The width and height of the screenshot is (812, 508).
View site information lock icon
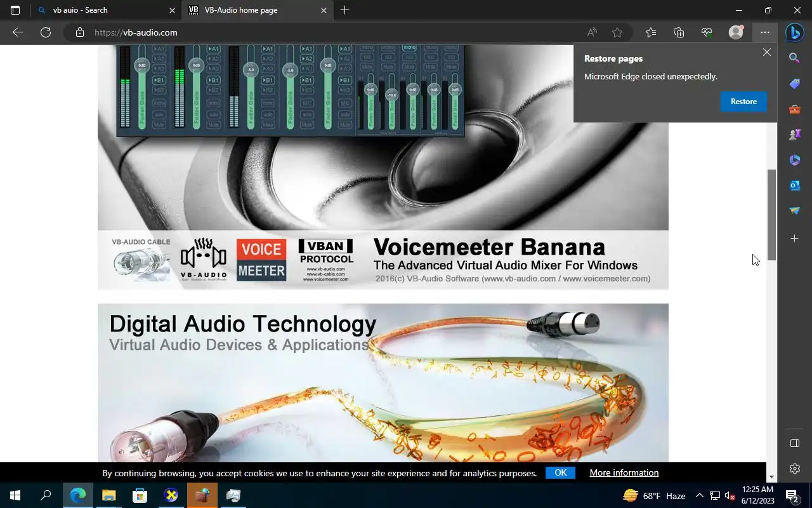click(x=79, y=32)
